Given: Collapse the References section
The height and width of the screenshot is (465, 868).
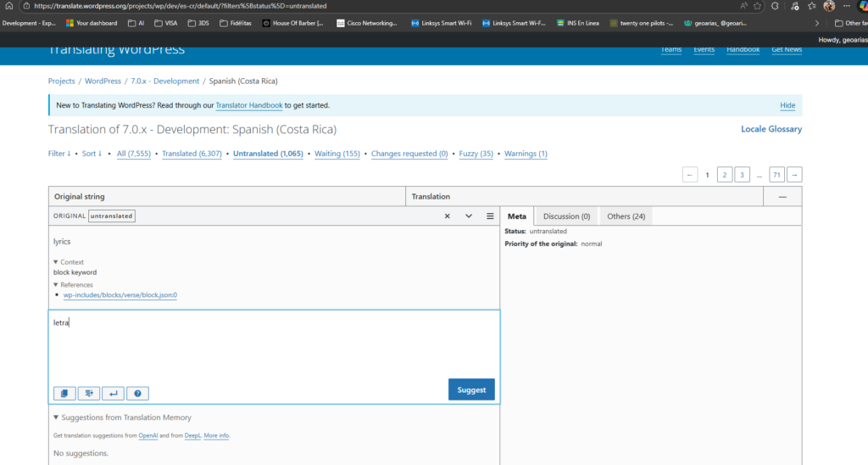Looking at the screenshot, I should click(x=73, y=285).
